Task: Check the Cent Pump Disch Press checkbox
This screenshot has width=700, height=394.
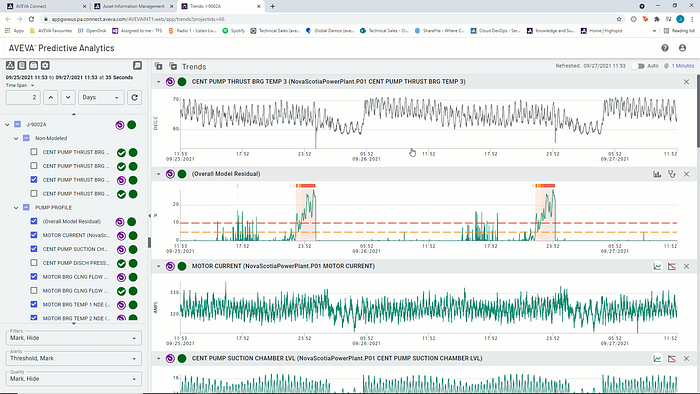Action: tap(34, 262)
